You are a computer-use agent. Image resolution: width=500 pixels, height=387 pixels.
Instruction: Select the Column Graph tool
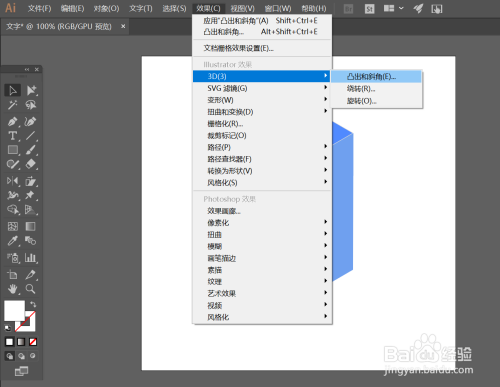click(31, 258)
